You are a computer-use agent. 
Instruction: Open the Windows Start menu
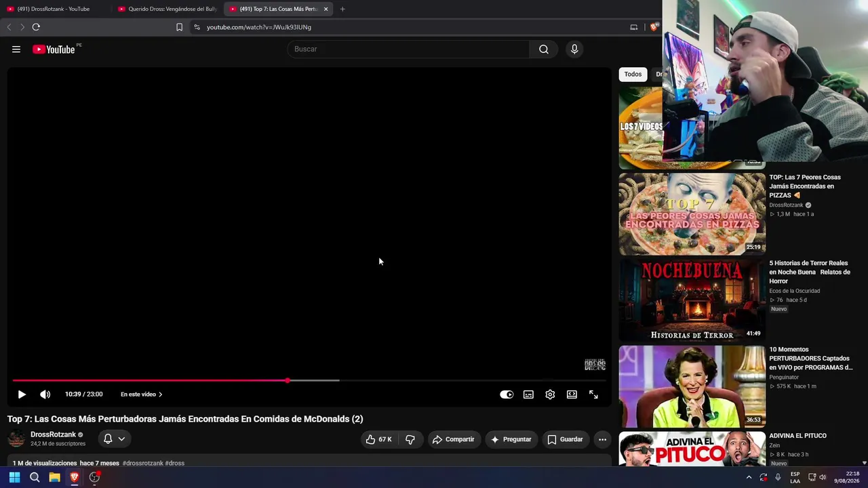pos(14,477)
